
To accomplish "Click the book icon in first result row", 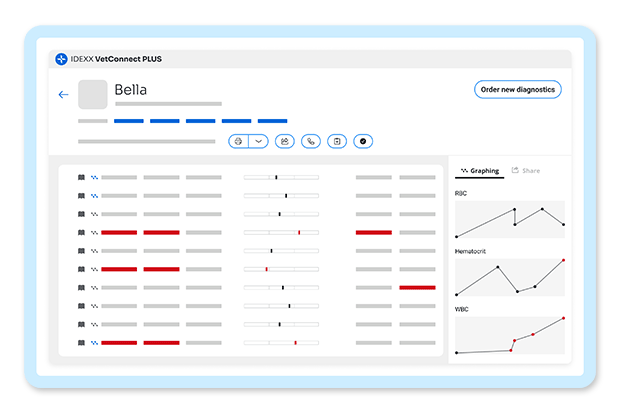I will pyautogui.click(x=81, y=177).
